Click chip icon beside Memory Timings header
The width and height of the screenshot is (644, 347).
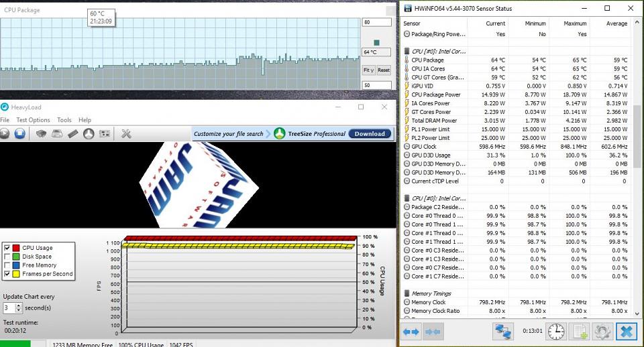[407, 293]
